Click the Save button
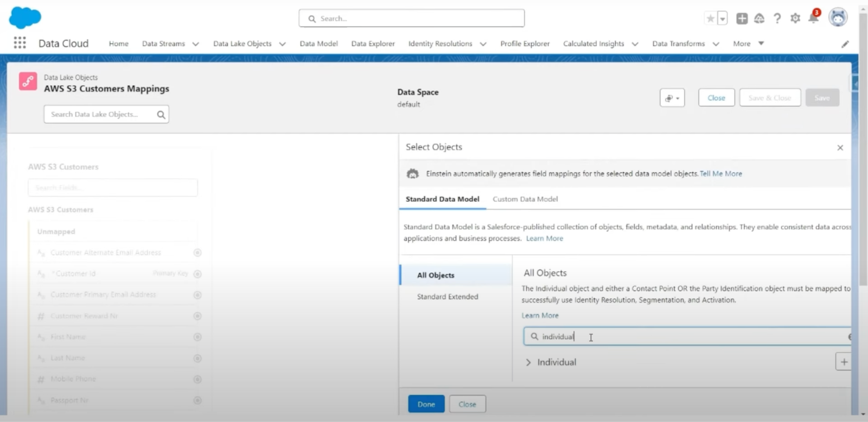The image size is (868, 422). (822, 98)
